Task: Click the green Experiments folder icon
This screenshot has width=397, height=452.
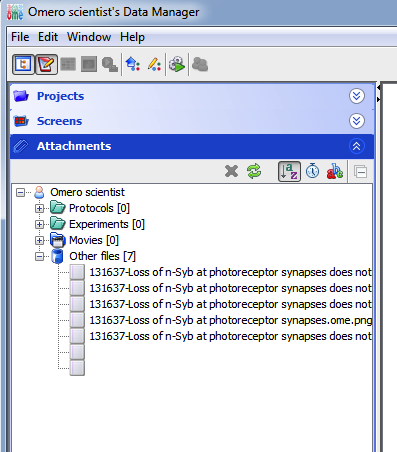Action: pyautogui.click(x=58, y=224)
